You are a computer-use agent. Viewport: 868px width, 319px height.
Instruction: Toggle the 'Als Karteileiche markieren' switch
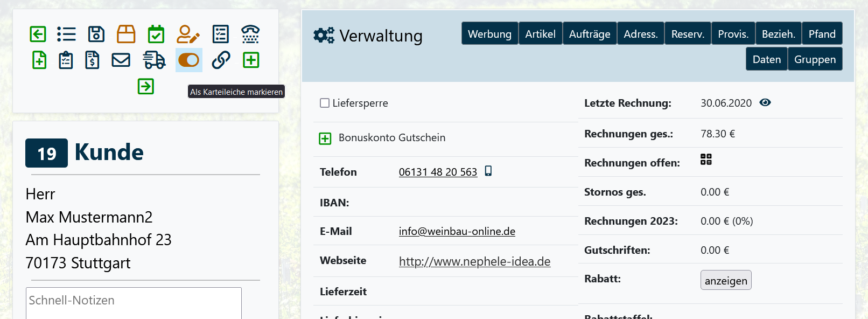(189, 60)
